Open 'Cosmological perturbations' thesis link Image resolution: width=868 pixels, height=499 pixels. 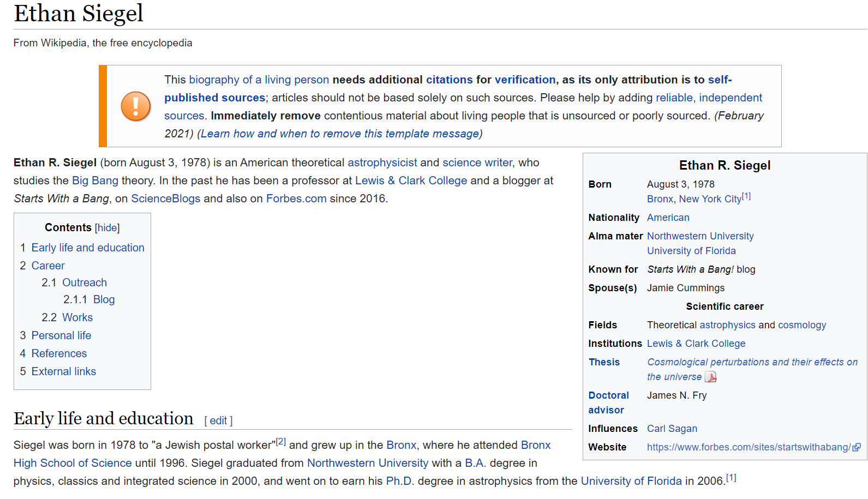[752, 369]
